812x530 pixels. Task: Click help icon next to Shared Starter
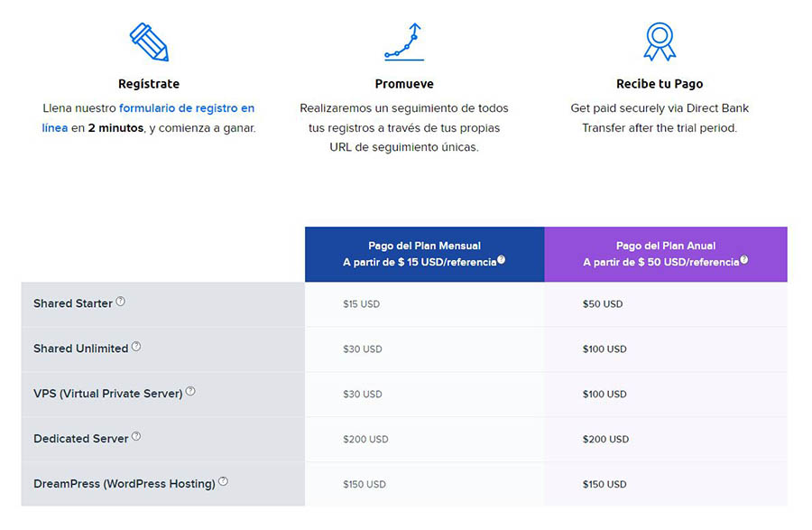click(120, 302)
